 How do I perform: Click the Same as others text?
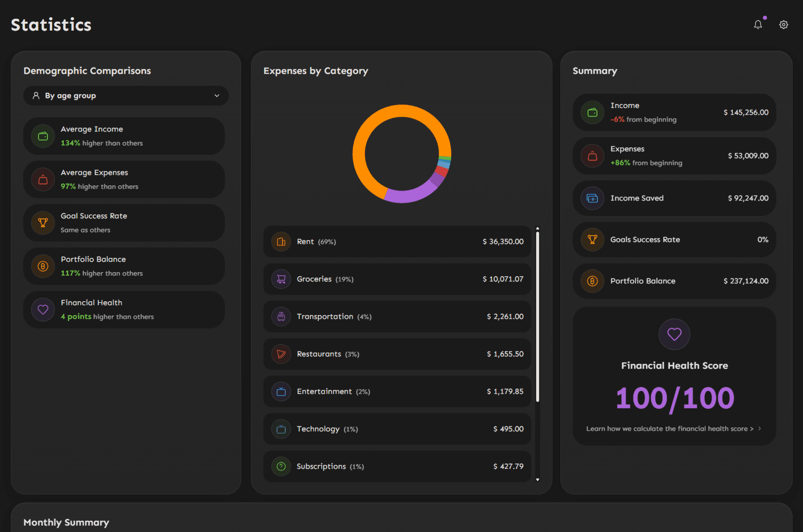click(85, 230)
